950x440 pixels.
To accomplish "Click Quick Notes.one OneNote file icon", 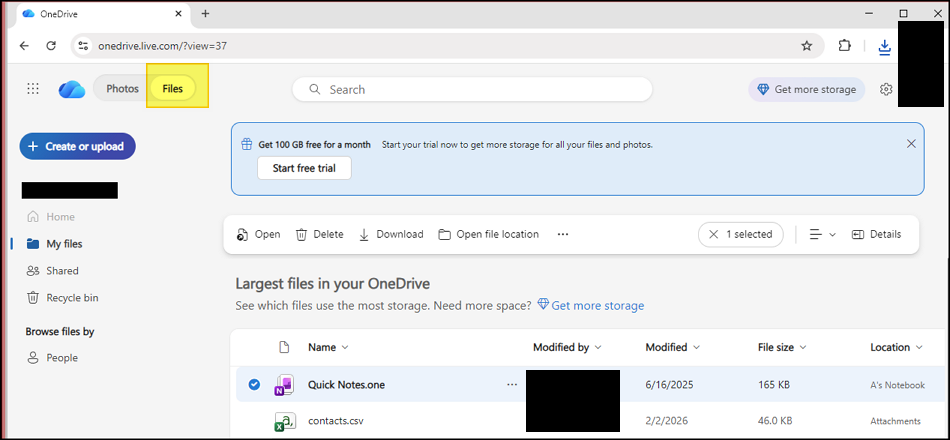I will point(284,384).
